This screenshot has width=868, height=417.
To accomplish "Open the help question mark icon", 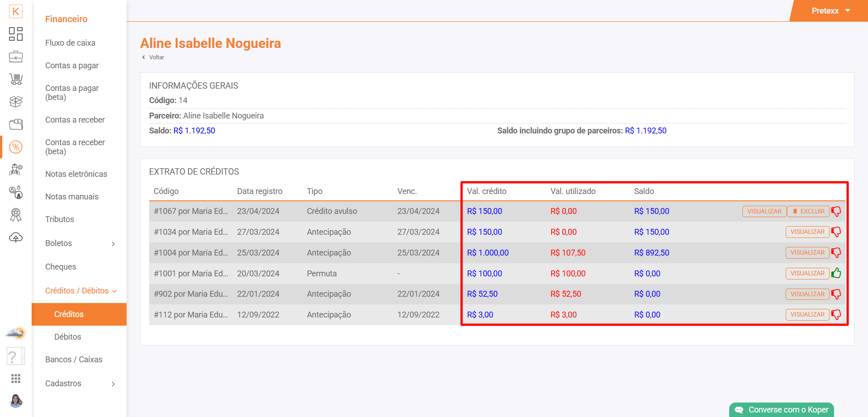I will (x=15, y=356).
